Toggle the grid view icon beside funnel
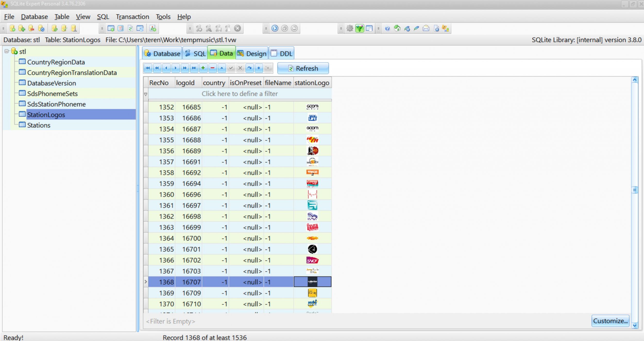The height and width of the screenshot is (341, 644). pyautogui.click(x=369, y=28)
